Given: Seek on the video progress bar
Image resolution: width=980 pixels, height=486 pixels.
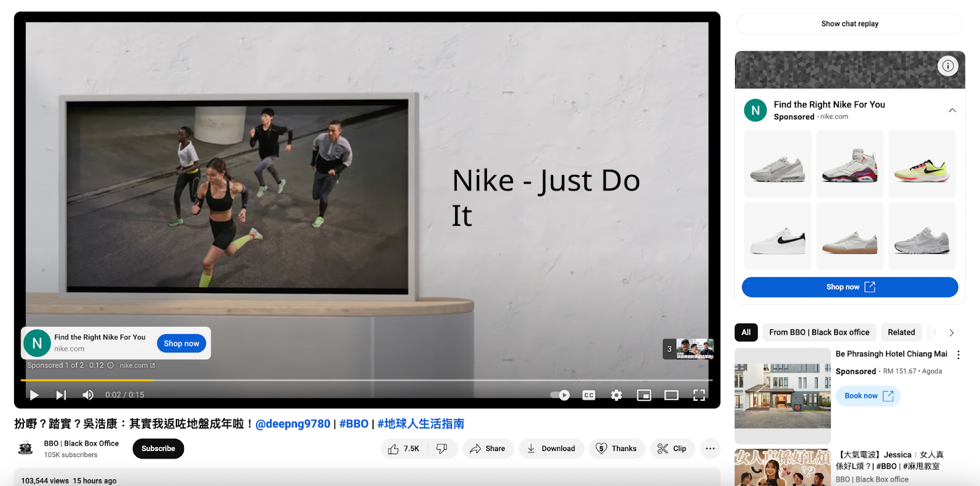Looking at the screenshot, I should (x=367, y=380).
